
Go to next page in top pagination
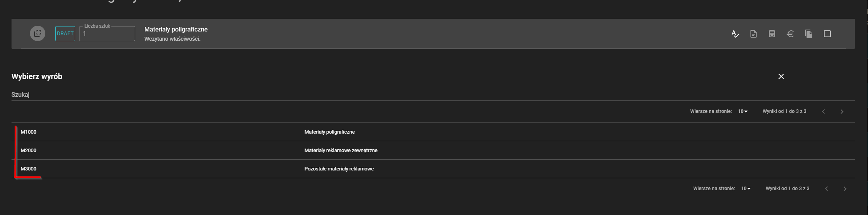[x=842, y=112]
